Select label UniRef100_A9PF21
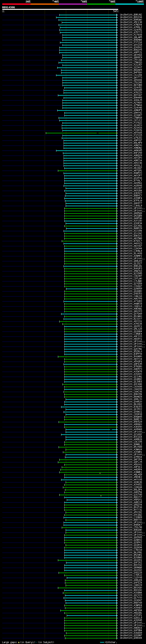Screen dimensions: 146x644 coord(131,53)
